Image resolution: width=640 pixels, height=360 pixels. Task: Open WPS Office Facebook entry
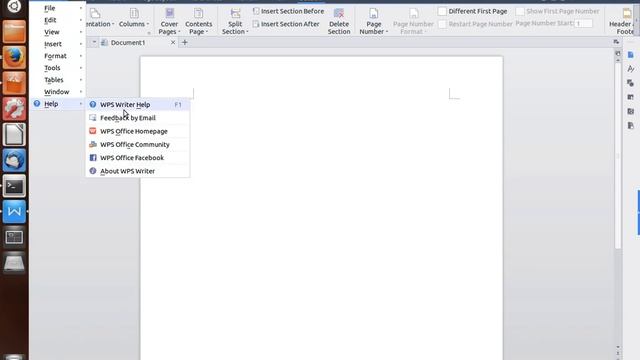[x=138, y=158]
